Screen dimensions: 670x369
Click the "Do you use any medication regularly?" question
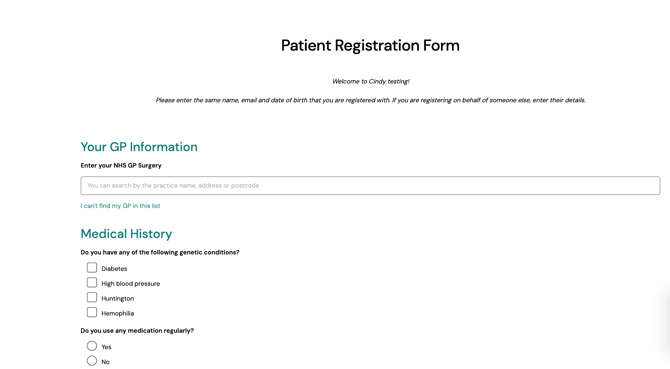[x=137, y=331]
